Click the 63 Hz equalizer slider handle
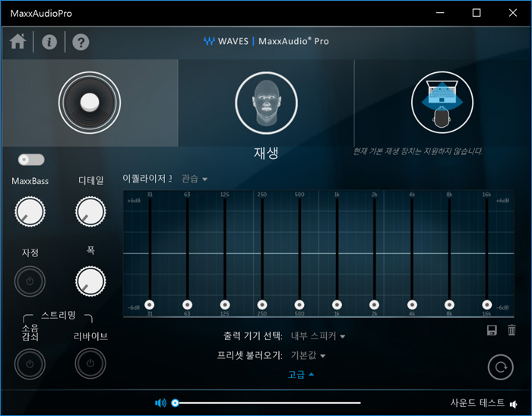 pyautogui.click(x=187, y=305)
